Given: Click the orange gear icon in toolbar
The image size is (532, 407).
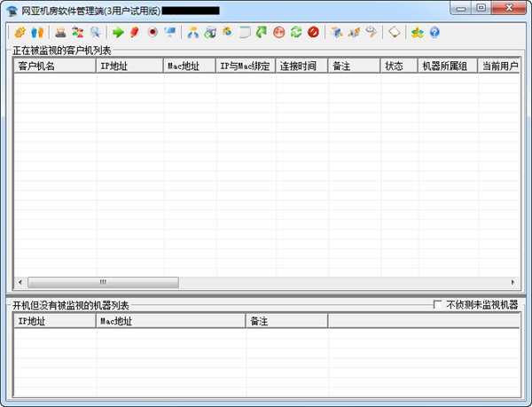Looking at the screenshot, I should click(20, 33).
